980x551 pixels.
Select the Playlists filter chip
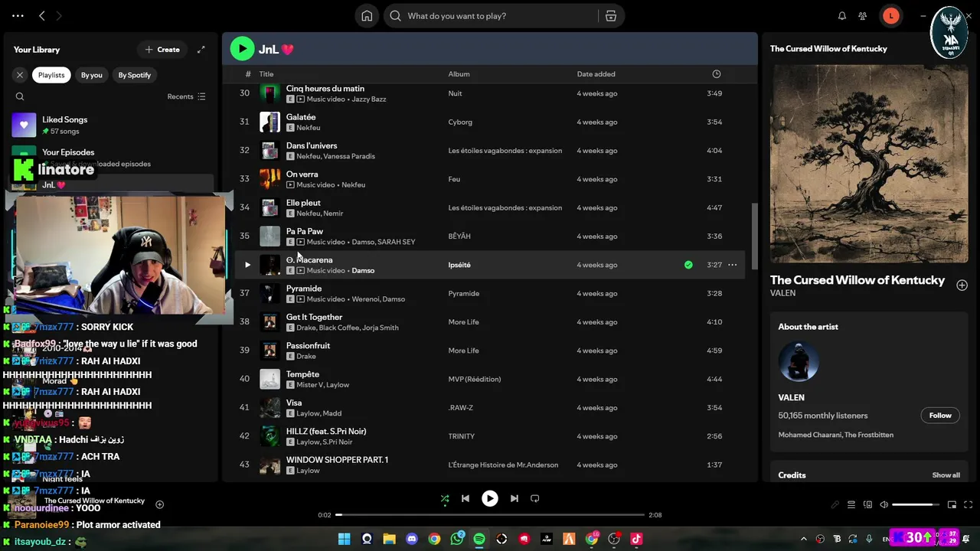(x=51, y=75)
